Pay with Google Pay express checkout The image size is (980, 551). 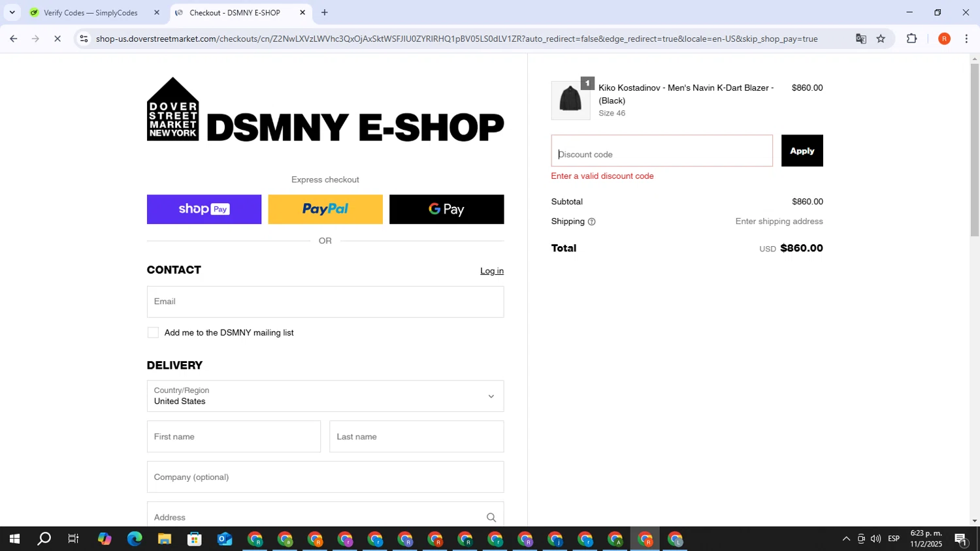[447, 210]
